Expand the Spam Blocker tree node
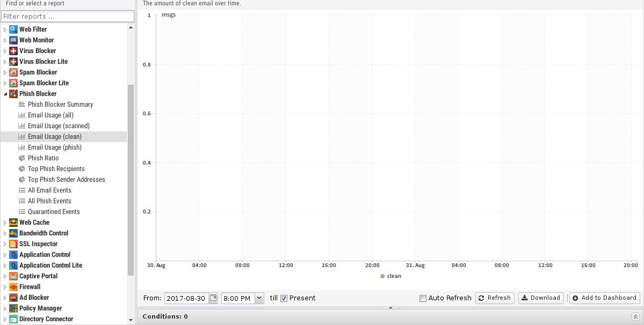This screenshot has height=325, width=644. [x=5, y=72]
